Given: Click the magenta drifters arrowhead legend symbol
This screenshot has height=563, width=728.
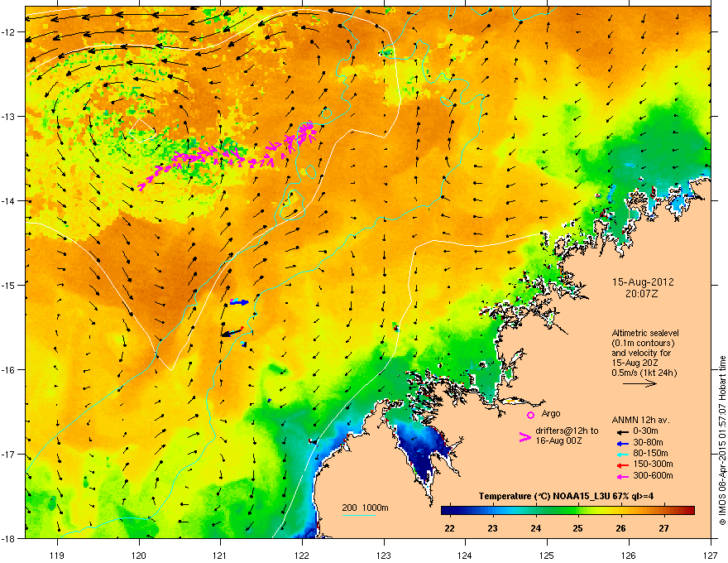Looking at the screenshot, I should coord(524,437).
